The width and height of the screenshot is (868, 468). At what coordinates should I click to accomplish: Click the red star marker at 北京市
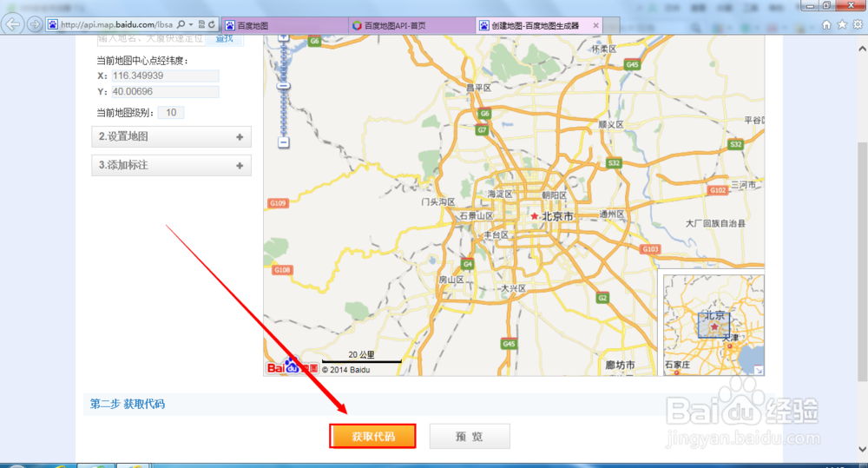pyautogui.click(x=534, y=216)
